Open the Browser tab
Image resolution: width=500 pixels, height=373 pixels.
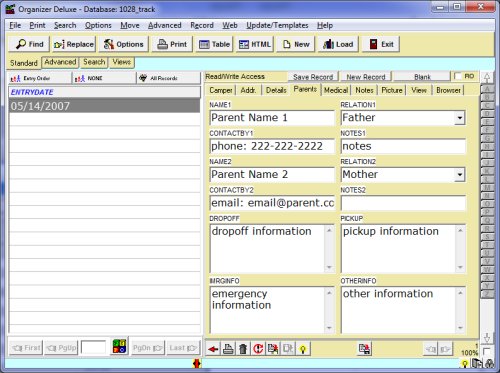click(448, 90)
